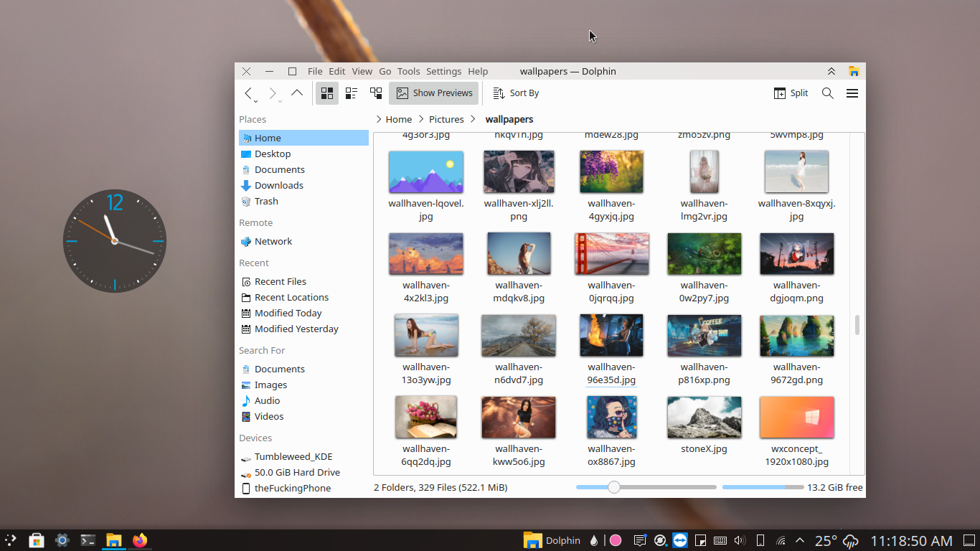Navigate to Home in the breadcrumb
Image resolution: width=980 pixels, height=551 pixels.
pos(399,119)
